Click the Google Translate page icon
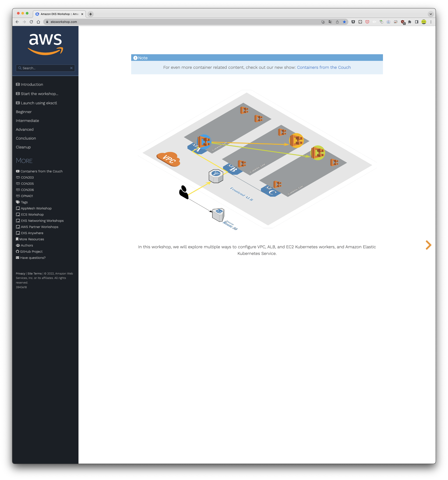The height and width of the screenshot is (480, 448). (x=330, y=22)
